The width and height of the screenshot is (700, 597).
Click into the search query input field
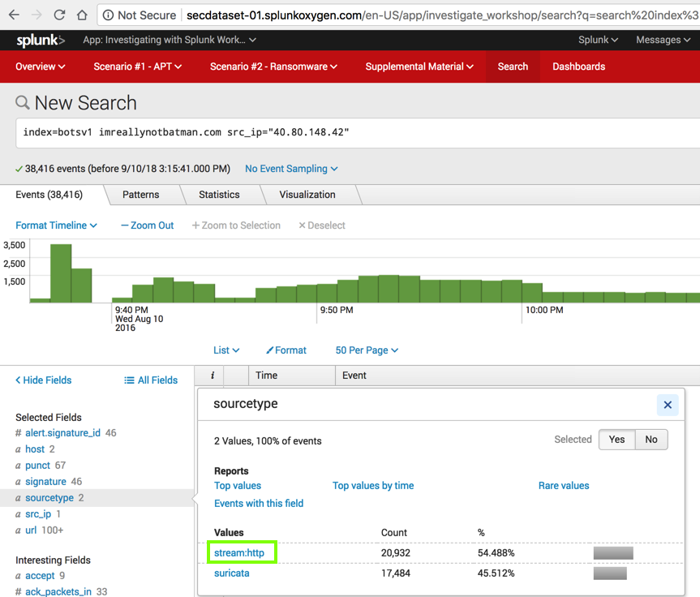click(357, 132)
